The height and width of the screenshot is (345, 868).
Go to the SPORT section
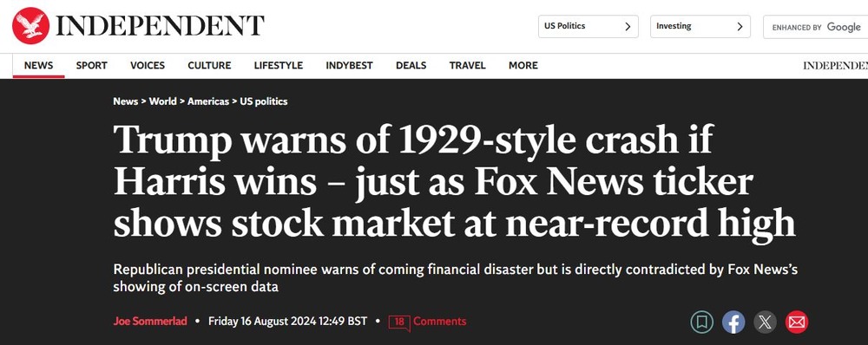[x=92, y=65]
